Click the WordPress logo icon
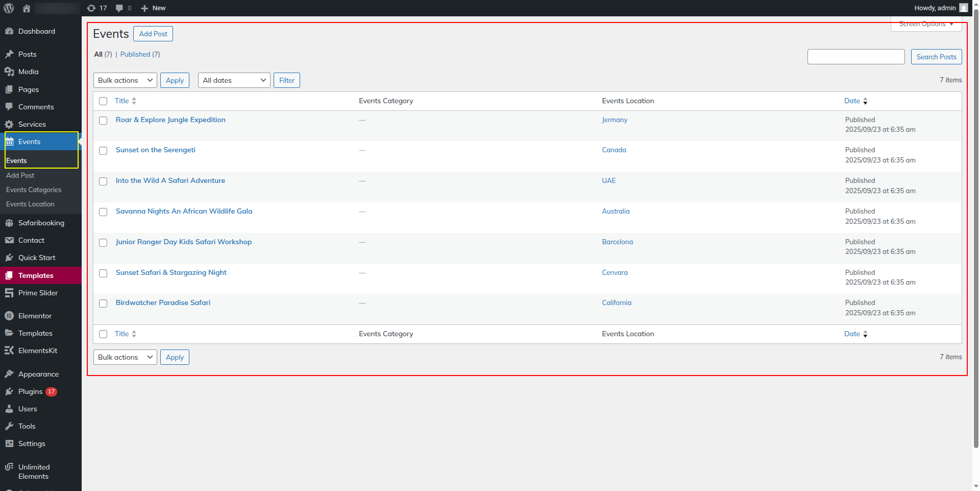The width and height of the screenshot is (980, 491). (x=9, y=8)
